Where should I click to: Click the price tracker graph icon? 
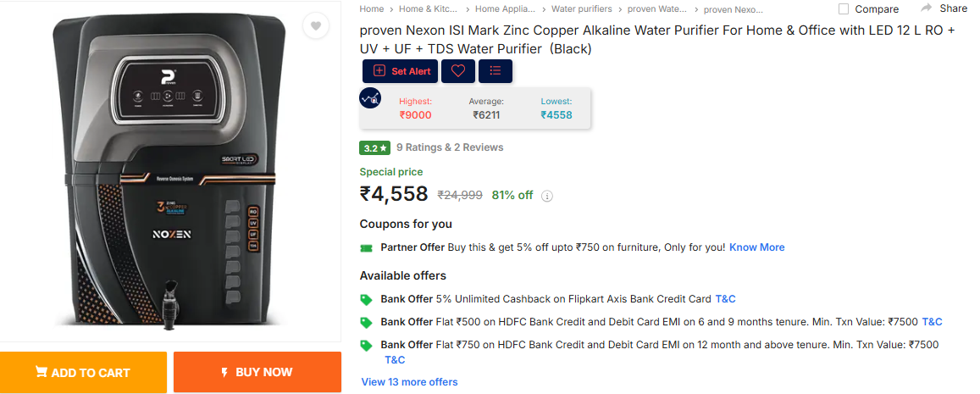[370, 98]
